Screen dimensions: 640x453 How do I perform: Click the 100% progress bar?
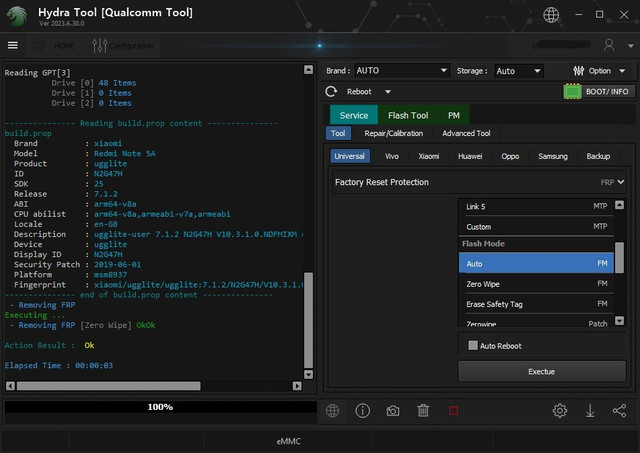tap(160, 407)
